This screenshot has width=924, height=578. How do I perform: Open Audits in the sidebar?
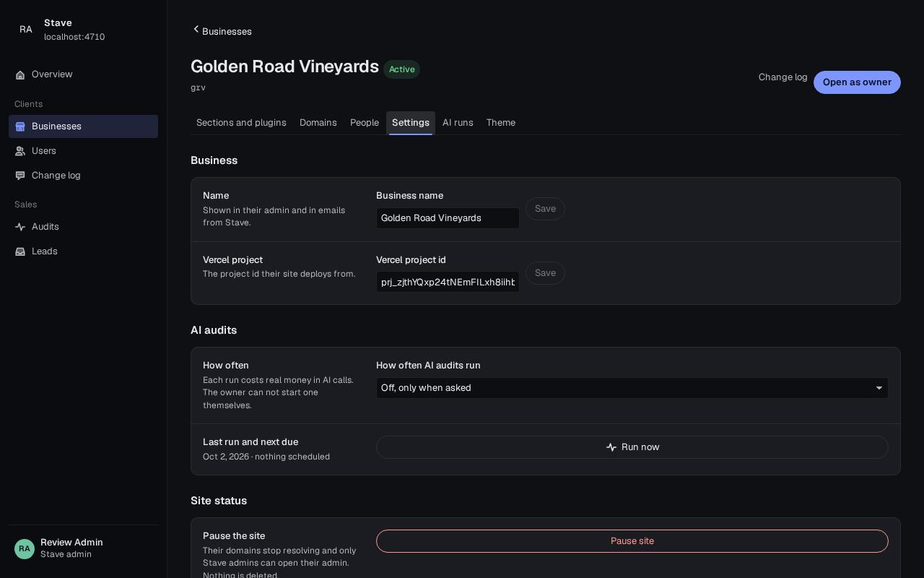(x=83, y=227)
